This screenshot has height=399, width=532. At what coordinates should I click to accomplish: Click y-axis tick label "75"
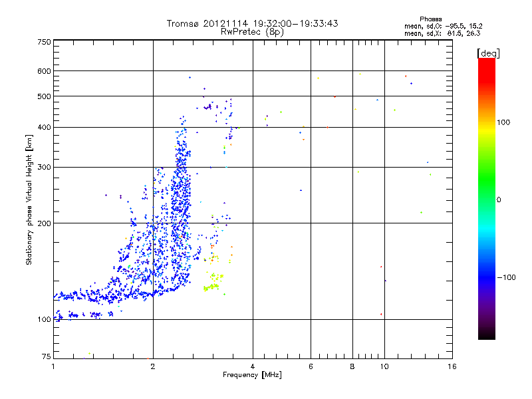point(47,356)
